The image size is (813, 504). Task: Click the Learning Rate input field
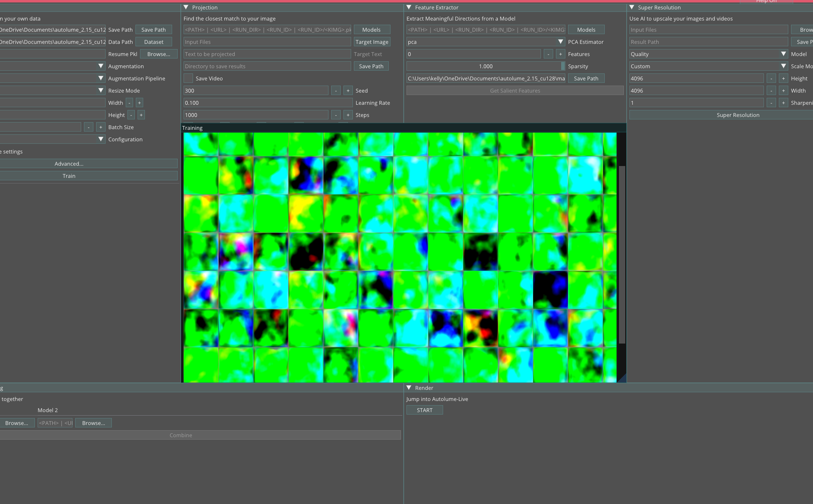(x=267, y=102)
